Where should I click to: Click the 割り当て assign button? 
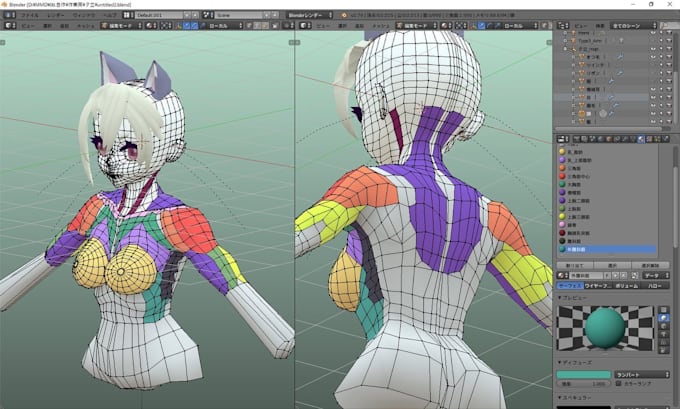point(575,264)
